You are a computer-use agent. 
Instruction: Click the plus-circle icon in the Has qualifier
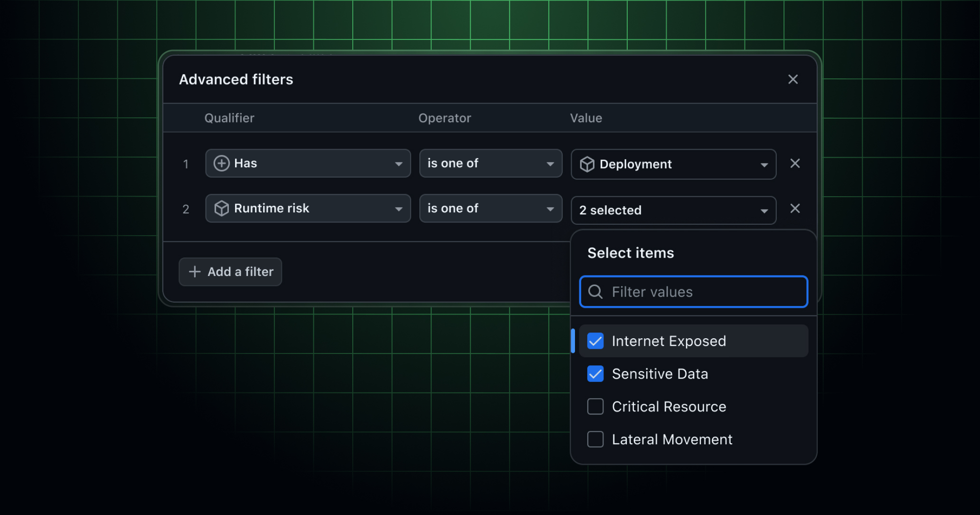[x=221, y=163]
